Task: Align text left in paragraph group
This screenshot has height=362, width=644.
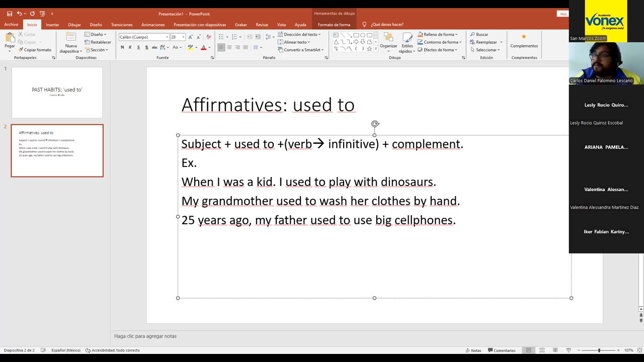Action: (221, 47)
